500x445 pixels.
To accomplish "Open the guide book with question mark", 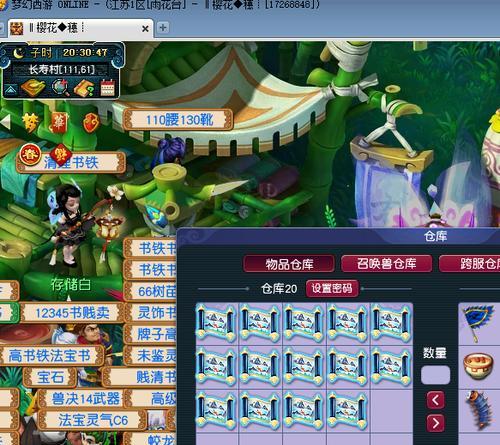I will point(84,88).
